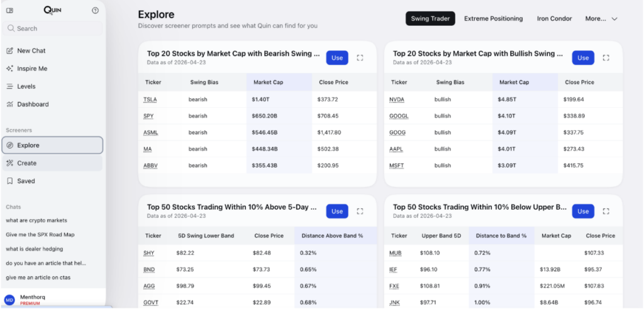Click the Search field in sidebar
This screenshot has width=644, height=311.
52,28
